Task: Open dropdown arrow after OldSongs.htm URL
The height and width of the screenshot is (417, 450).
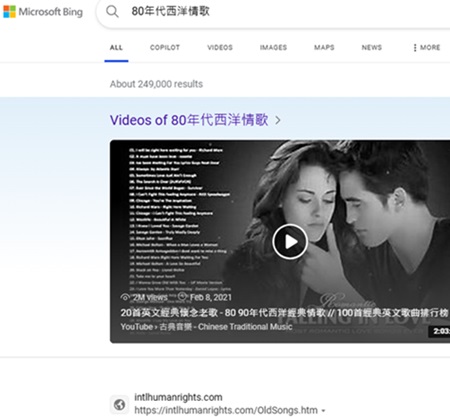Action: tap(323, 411)
